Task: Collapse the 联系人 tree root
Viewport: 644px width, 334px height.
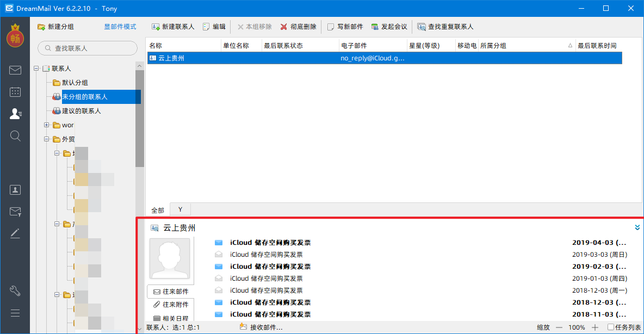Action: (36, 68)
